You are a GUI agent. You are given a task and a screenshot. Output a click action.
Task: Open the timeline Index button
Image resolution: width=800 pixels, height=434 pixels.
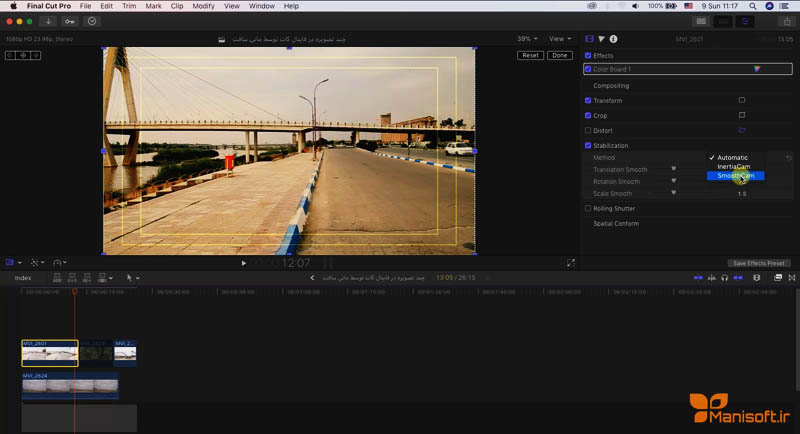[x=23, y=278]
